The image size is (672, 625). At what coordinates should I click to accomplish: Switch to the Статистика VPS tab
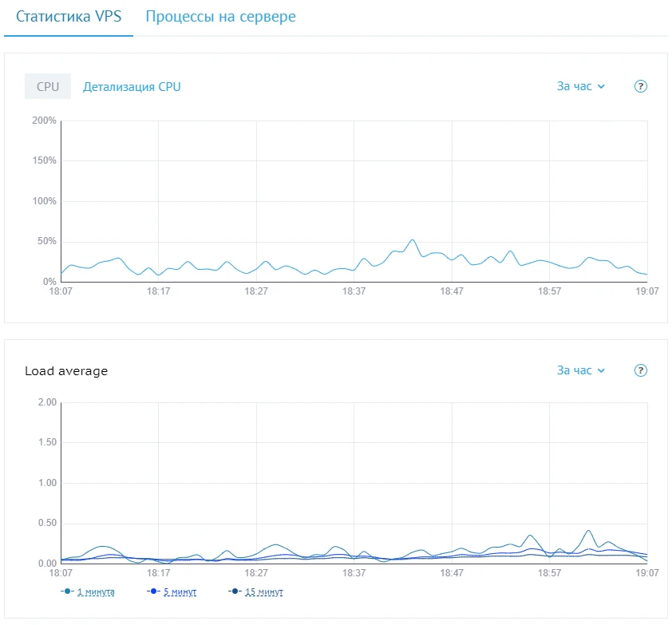pos(69,17)
